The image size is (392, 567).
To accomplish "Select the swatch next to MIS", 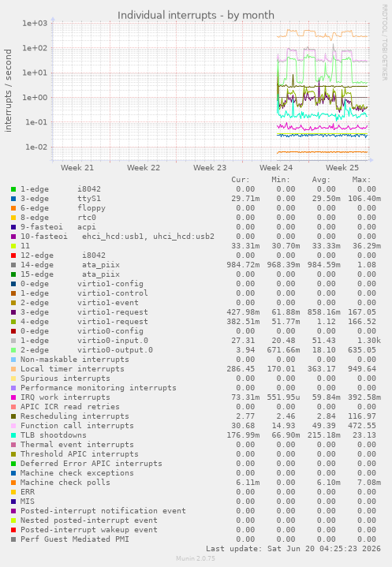I will [13, 502].
